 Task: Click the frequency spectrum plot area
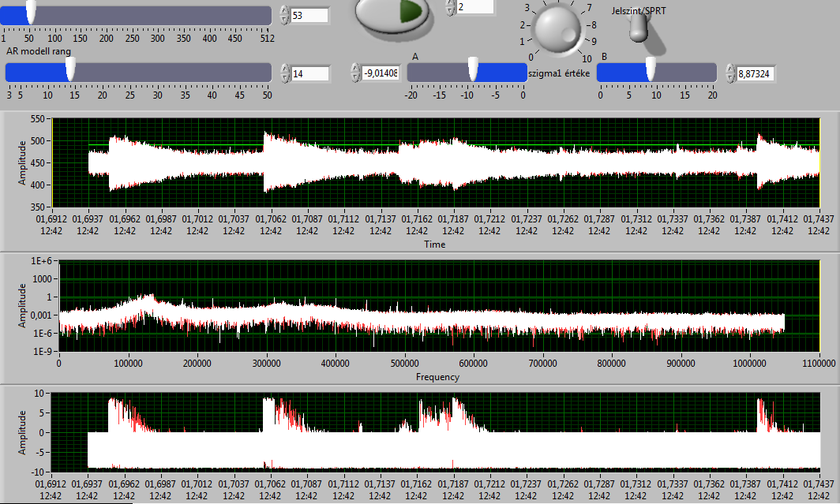(x=439, y=306)
